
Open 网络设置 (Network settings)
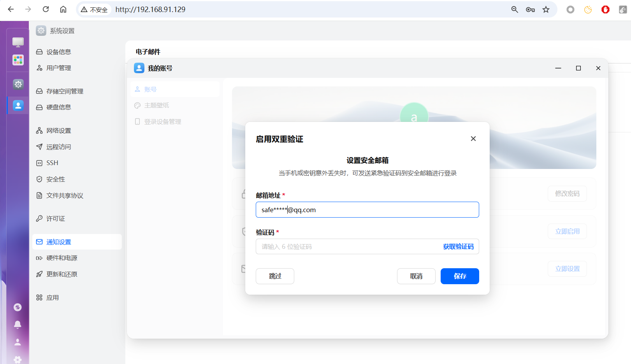click(x=58, y=130)
